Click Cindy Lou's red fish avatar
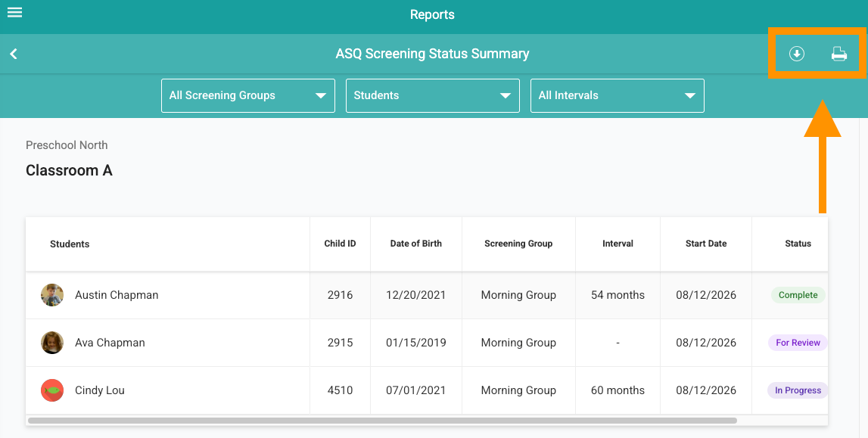 [52, 390]
